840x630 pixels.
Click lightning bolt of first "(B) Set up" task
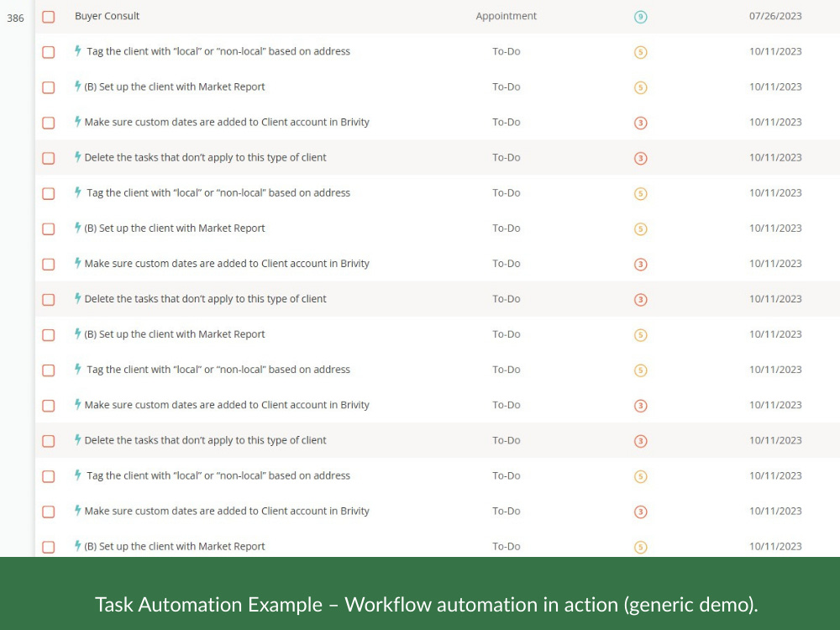point(77,87)
